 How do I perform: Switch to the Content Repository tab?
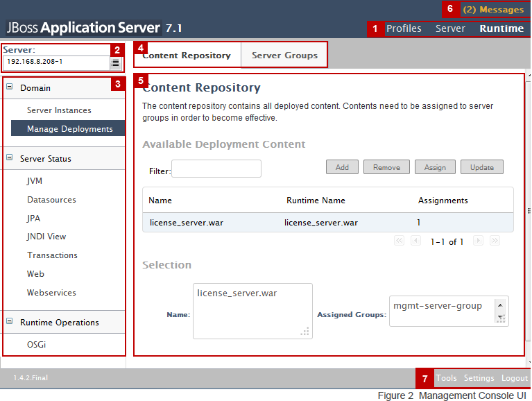(187, 56)
